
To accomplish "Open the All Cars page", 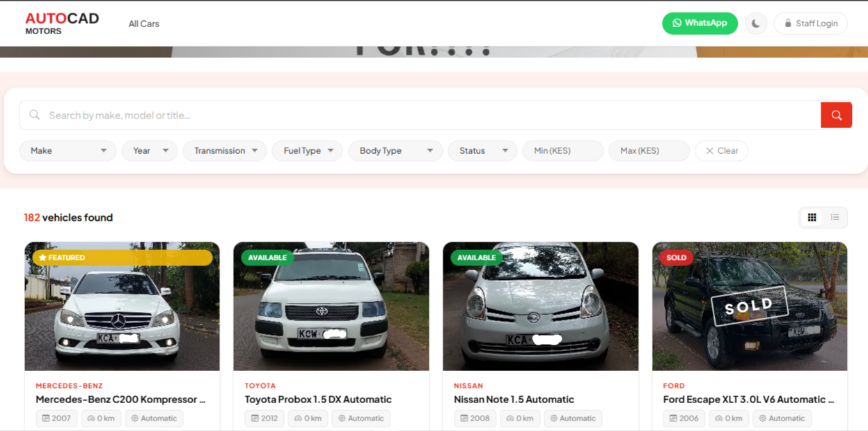I will 144,24.
